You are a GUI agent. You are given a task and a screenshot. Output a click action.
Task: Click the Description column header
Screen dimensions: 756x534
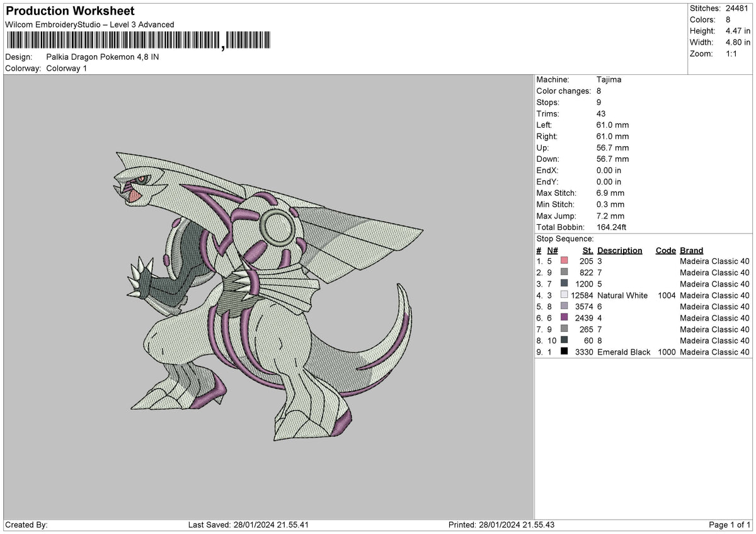click(620, 251)
